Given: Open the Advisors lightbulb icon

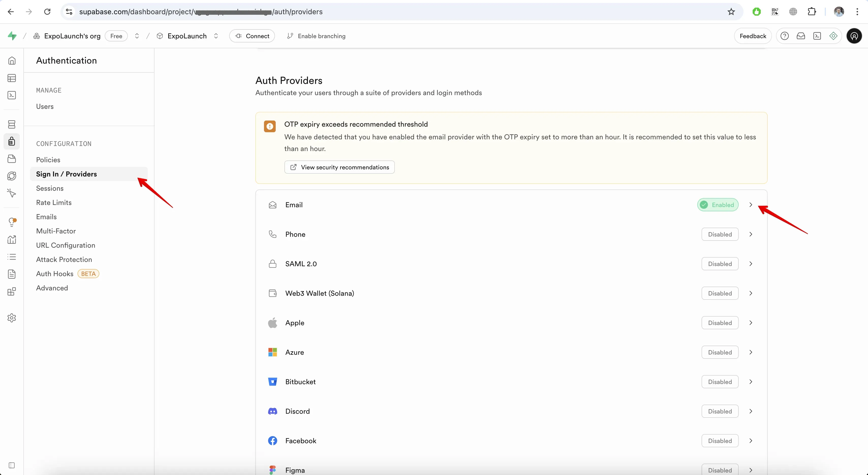Looking at the screenshot, I should click(12, 222).
